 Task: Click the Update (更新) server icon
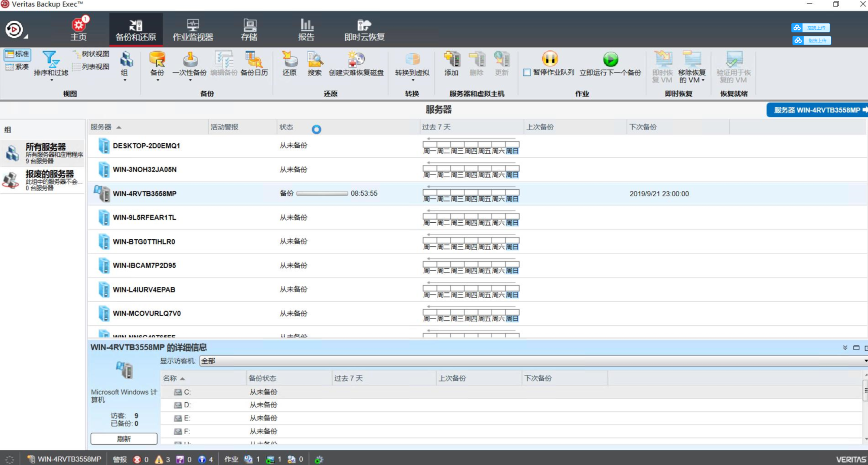pos(502,64)
